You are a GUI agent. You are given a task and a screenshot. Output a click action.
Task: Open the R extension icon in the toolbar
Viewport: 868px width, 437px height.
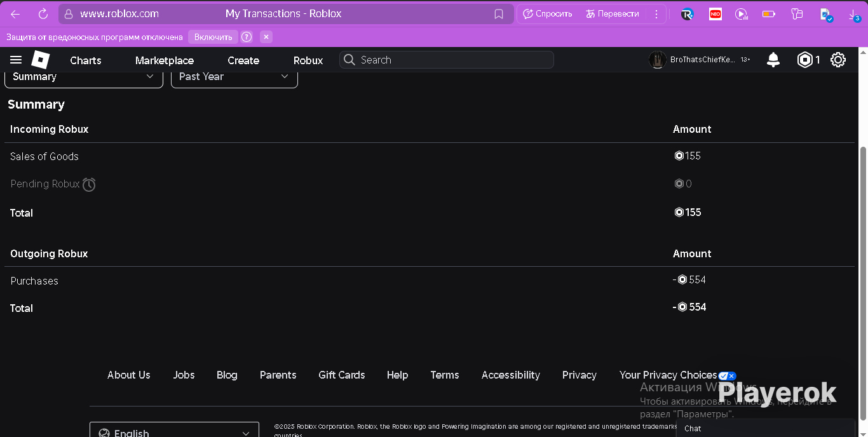(687, 14)
